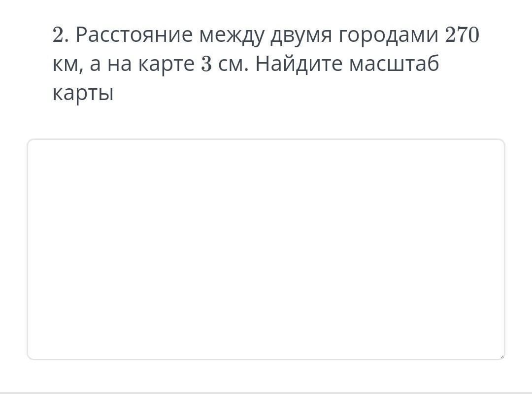Screen dimensions: 532x412
Task: Click the text area resize handle
Action: pos(501,356)
